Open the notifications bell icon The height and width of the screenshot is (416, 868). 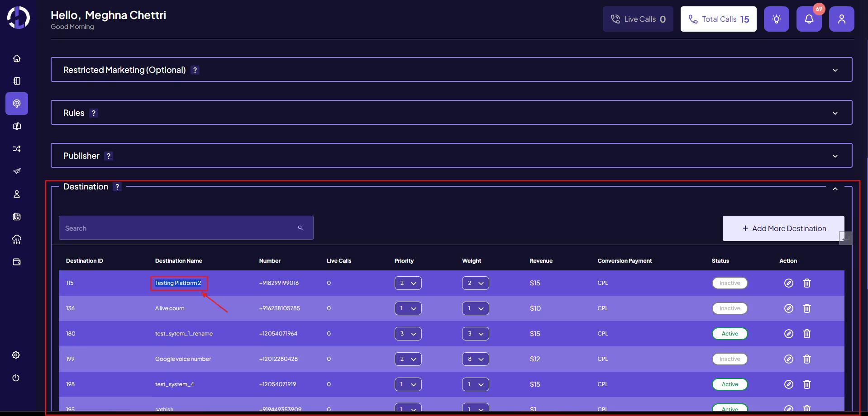click(809, 19)
